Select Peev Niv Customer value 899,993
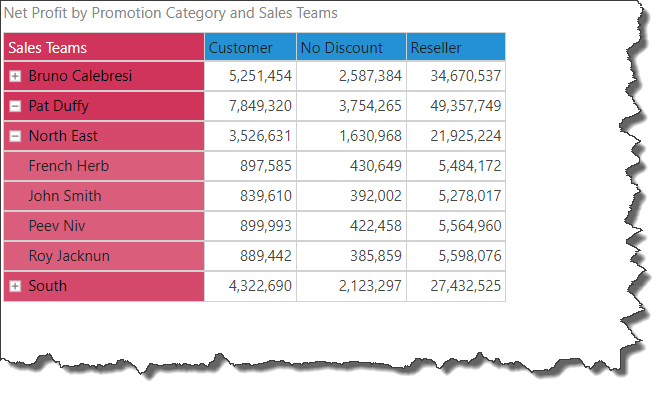The height and width of the screenshot is (396, 667). pyautogui.click(x=265, y=226)
